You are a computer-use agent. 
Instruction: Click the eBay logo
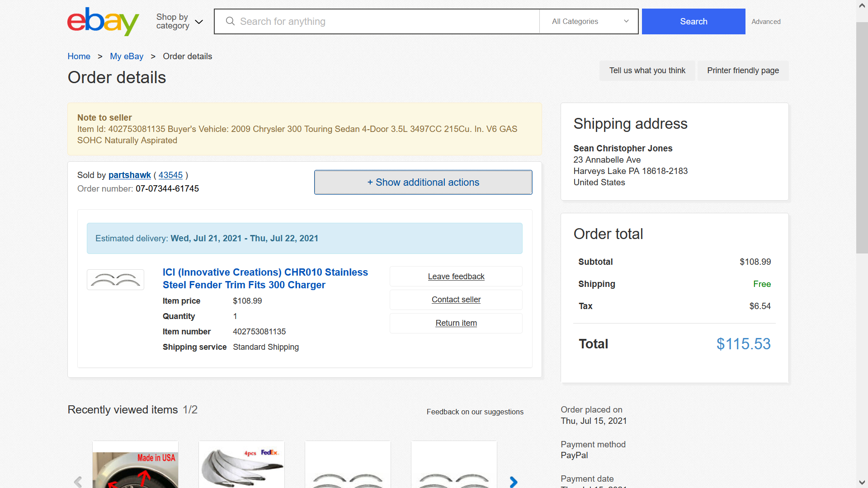pyautogui.click(x=103, y=21)
